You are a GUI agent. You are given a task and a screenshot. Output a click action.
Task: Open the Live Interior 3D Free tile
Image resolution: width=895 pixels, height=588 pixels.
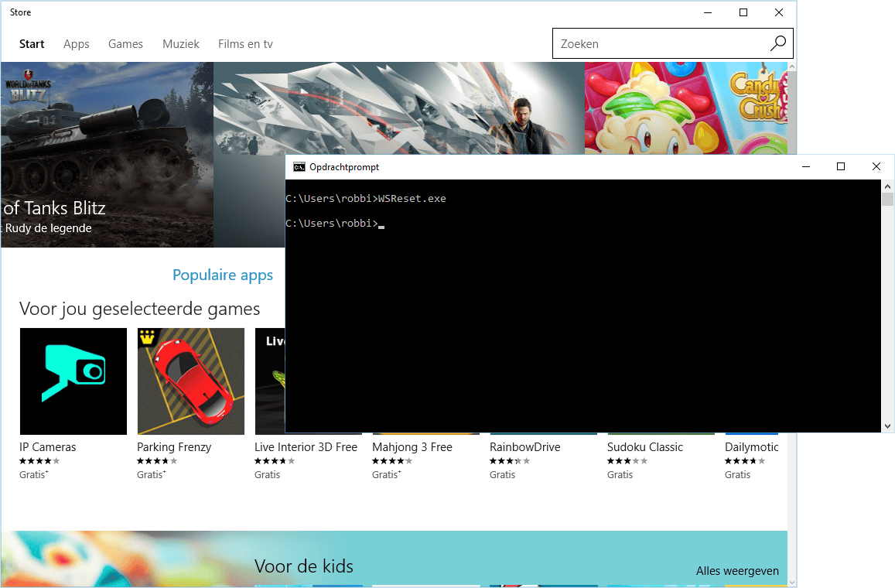(270, 381)
